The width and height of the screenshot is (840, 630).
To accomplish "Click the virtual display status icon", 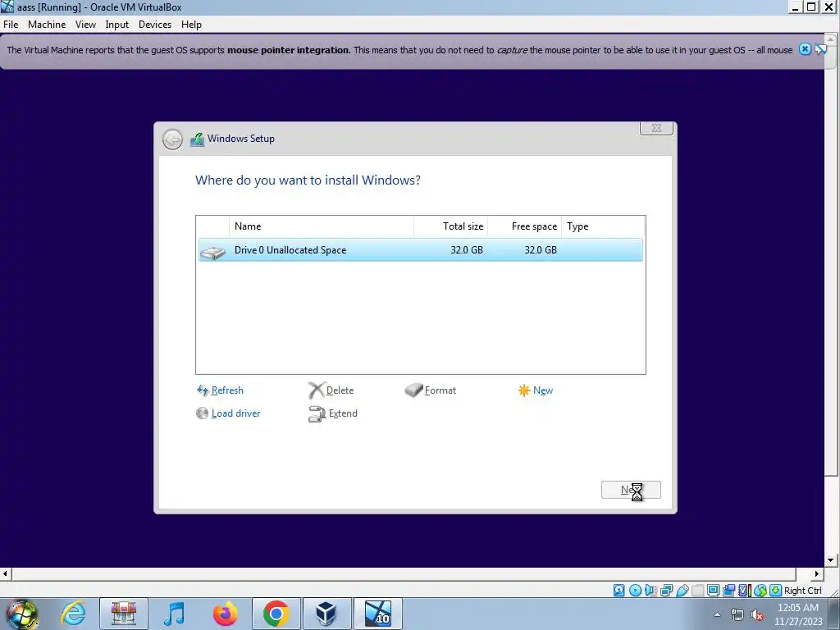I will 713,591.
